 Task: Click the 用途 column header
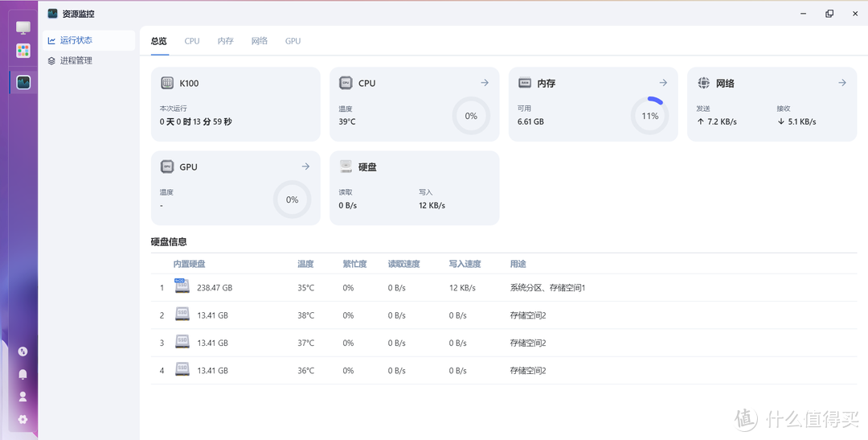[x=518, y=265]
